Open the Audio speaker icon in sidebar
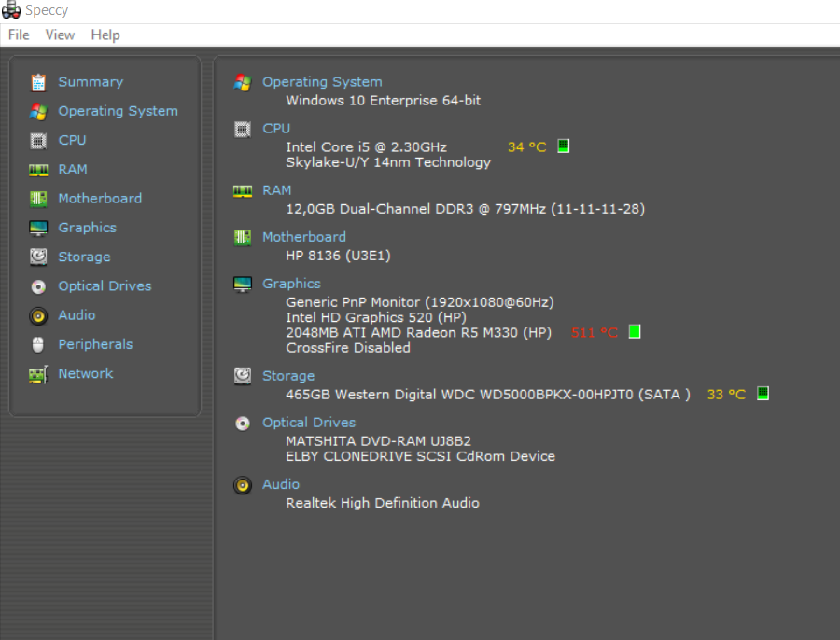This screenshot has width=840, height=640. (x=38, y=316)
